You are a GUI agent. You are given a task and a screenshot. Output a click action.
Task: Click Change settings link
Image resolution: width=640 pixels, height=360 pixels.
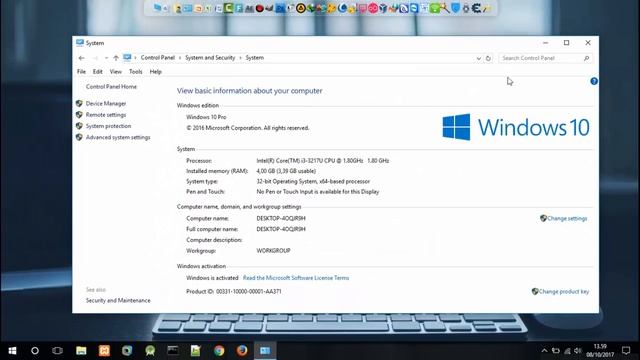(567, 218)
